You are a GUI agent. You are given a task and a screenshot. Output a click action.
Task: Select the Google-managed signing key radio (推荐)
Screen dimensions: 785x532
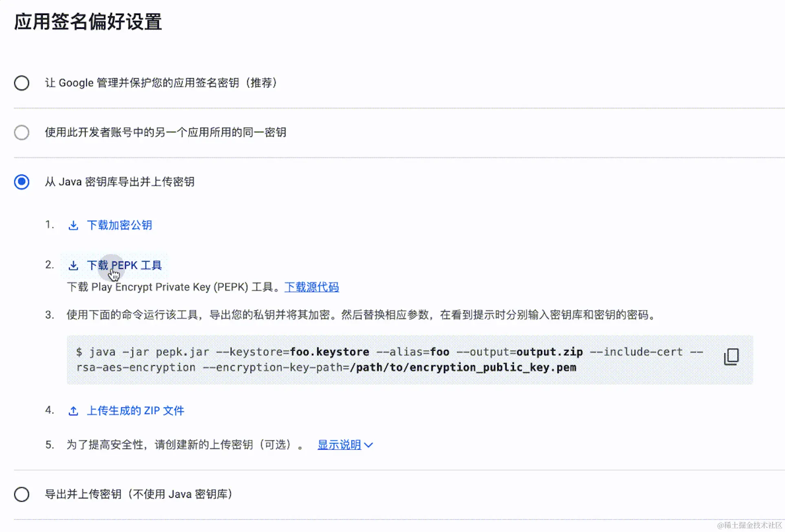(x=22, y=83)
